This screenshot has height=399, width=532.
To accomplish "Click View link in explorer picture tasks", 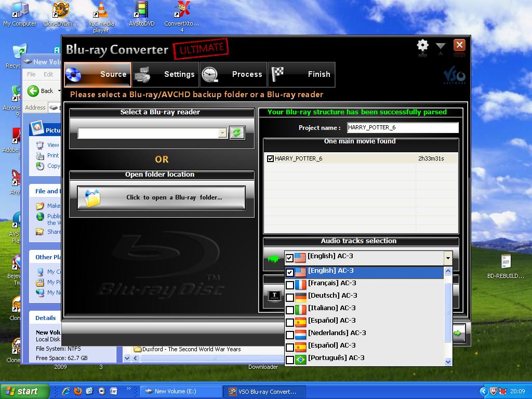I will [x=53, y=145].
